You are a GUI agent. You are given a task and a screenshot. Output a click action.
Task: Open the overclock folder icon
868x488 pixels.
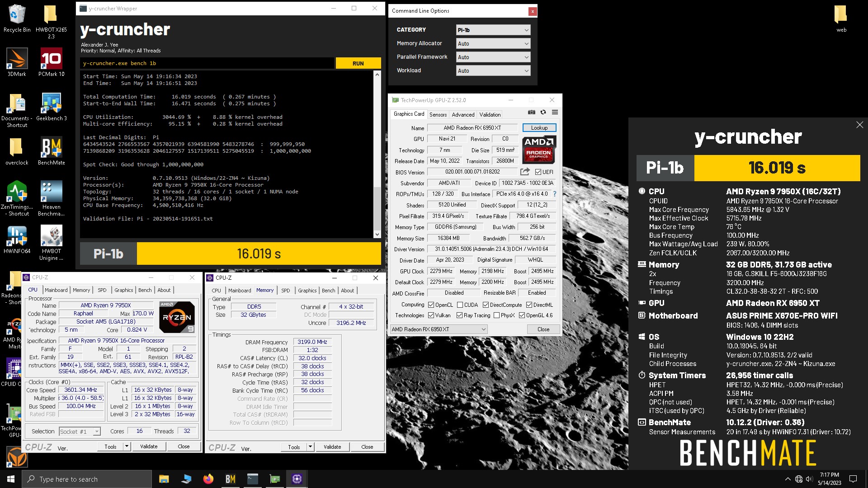(x=17, y=151)
